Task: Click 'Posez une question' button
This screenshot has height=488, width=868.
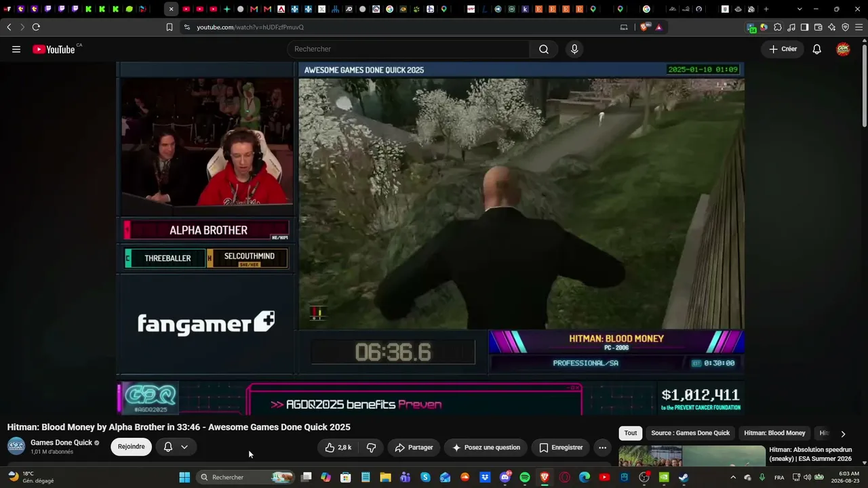Action: click(x=486, y=447)
